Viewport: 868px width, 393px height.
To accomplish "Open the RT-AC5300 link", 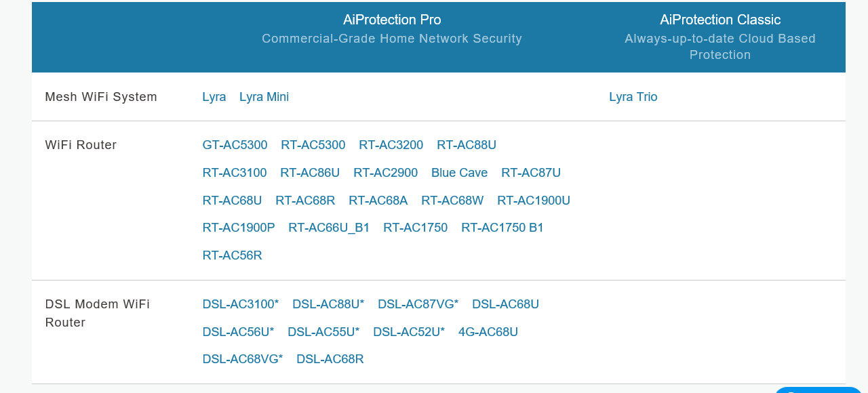I will pos(313,145).
